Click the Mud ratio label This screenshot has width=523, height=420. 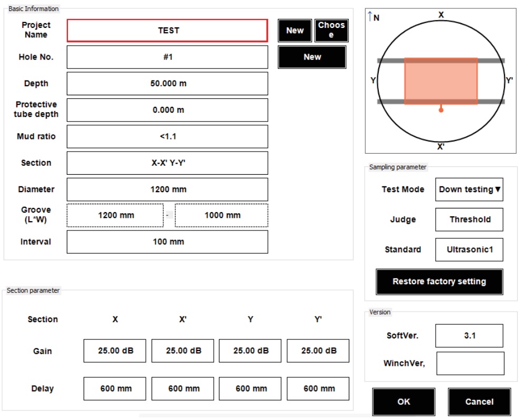[x=36, y=137]
